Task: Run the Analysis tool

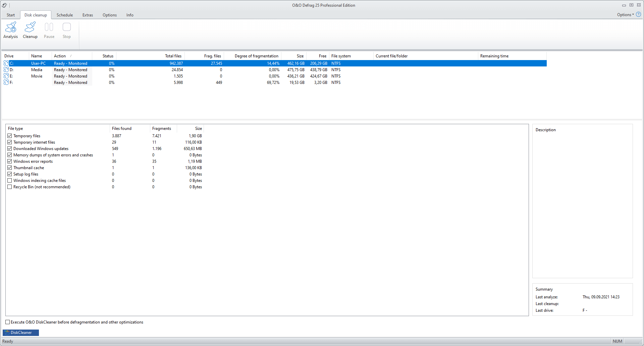Action: 11,30
